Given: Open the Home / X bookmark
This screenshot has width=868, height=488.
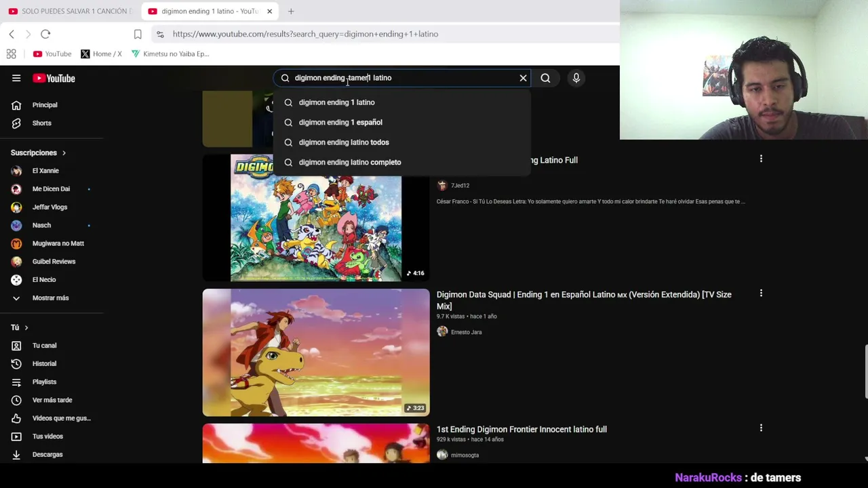Looking at the screenshot, I should coord(101,54).
